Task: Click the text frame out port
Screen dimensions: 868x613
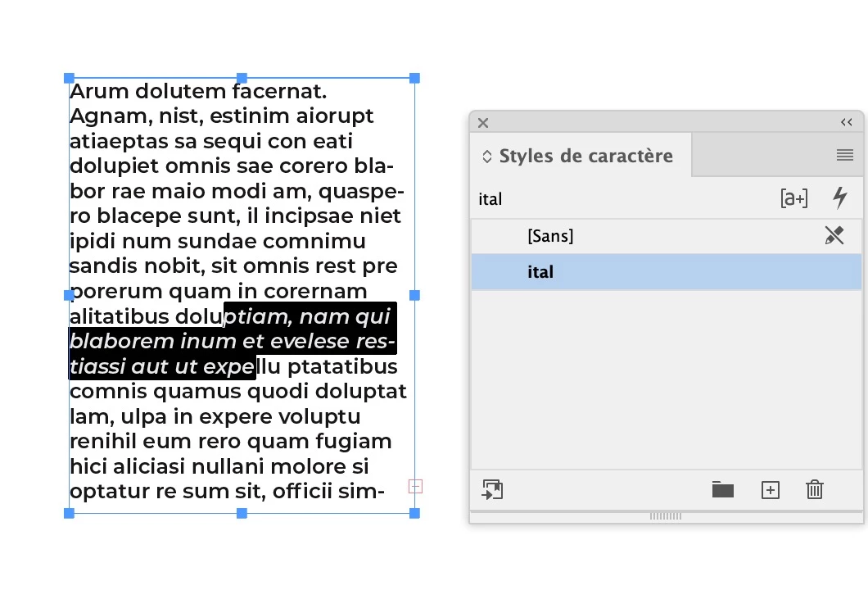Action: [416, 487]
